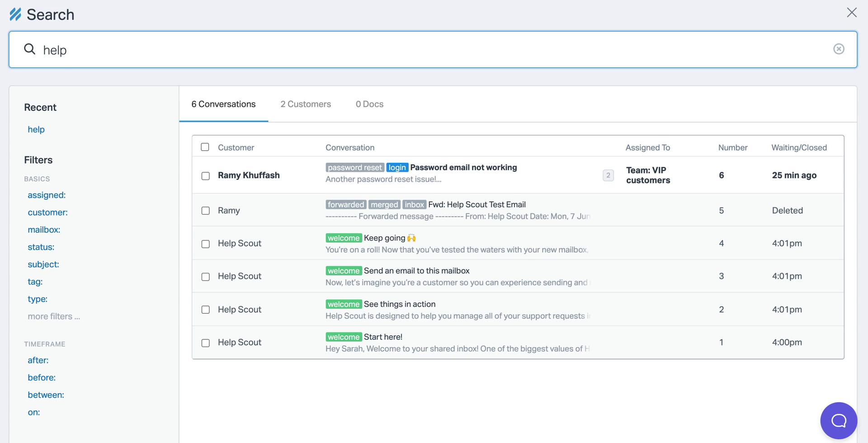Click the merged tag
Screen dimensions: 868x443
[x=384, y=205]
